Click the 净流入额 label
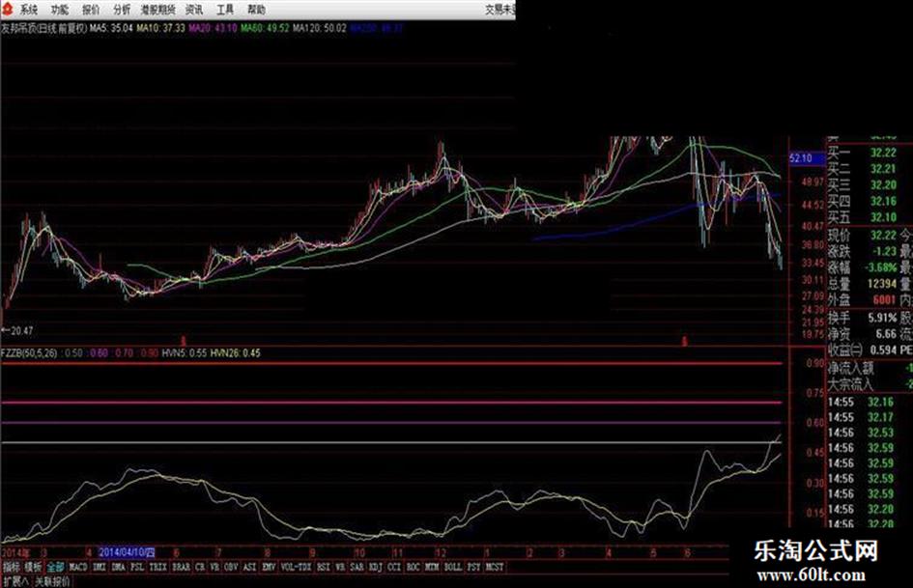The image size is (913, 588). pyautogui.click(x=851, y=368)
